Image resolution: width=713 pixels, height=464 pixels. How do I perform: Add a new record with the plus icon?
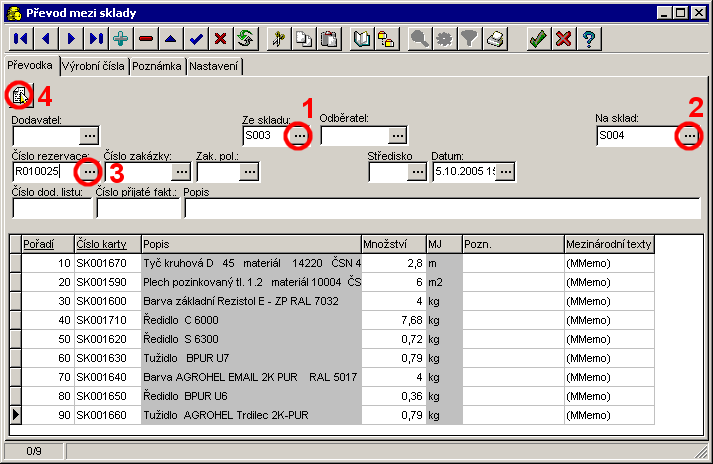[x=121, y=39]
